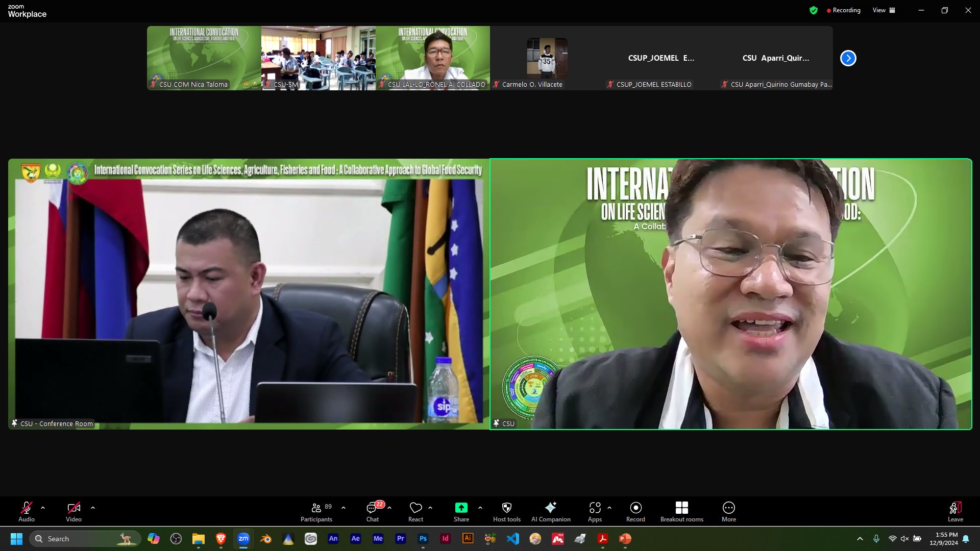Expand audio options arrow next to Audio

[x=43, y=508]
